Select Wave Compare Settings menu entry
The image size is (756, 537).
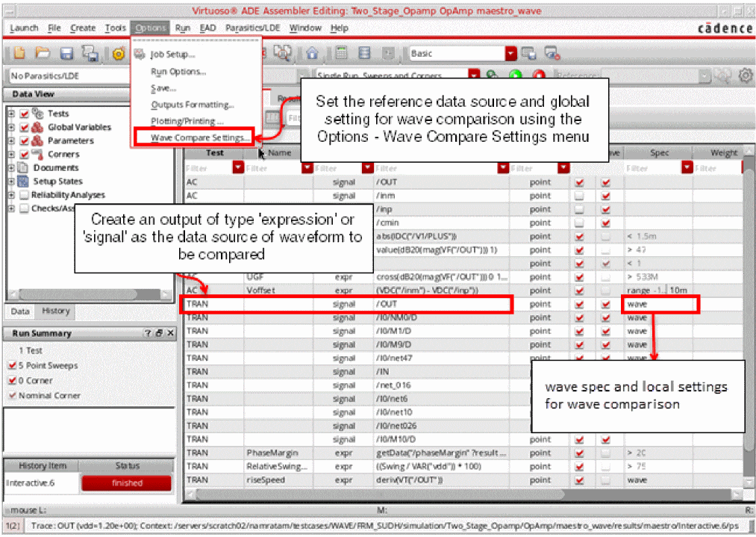(x=199, y=138)
